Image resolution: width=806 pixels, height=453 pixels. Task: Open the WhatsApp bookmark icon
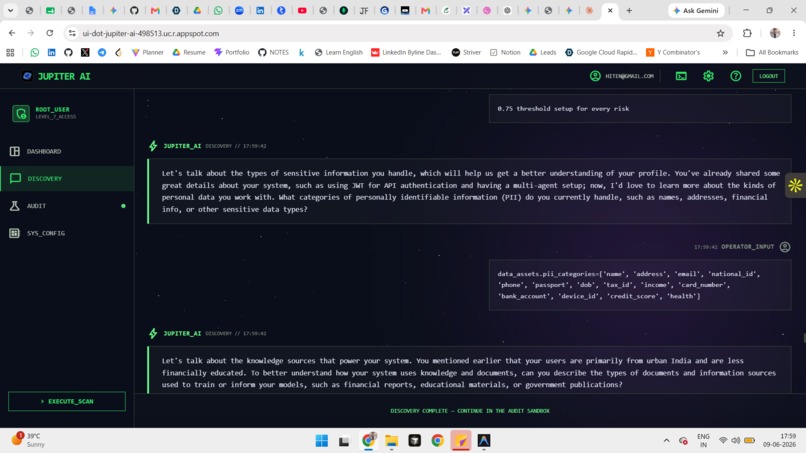pos(34,52)
